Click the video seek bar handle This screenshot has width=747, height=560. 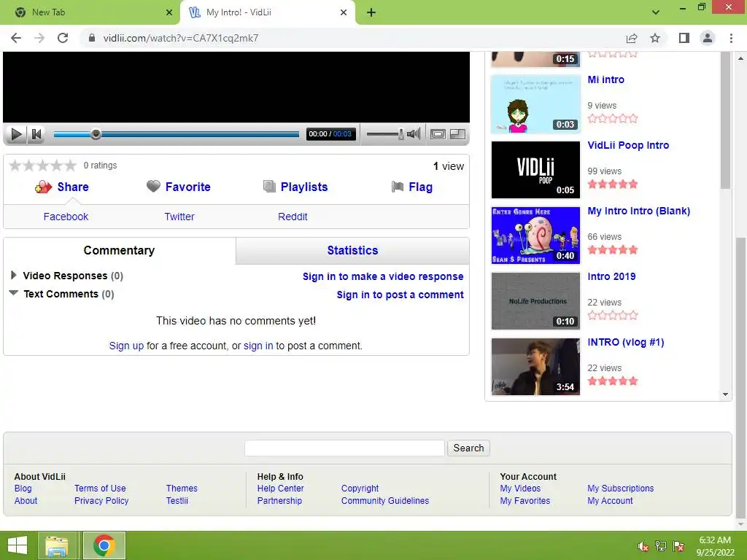(x=96, y=134)
